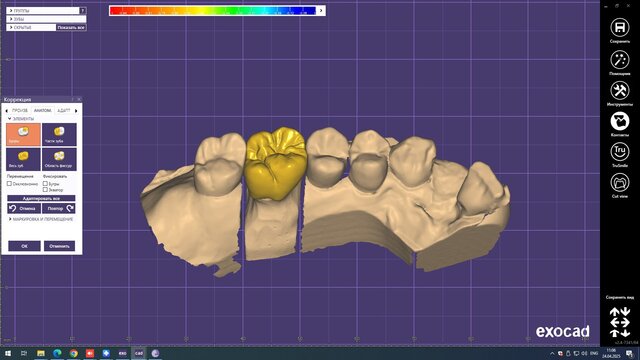Select the Части зуба element tile
The image size is (640, 360).
[x=59, y=134]
